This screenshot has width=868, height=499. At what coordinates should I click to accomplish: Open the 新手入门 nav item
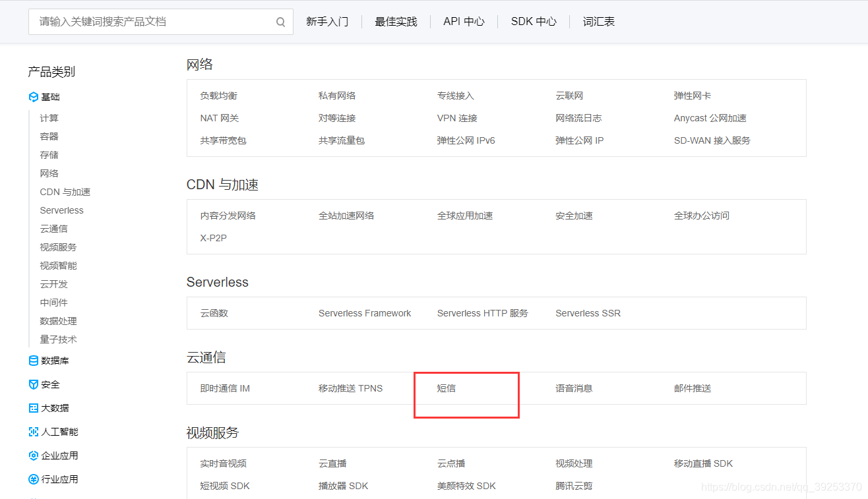327,22
